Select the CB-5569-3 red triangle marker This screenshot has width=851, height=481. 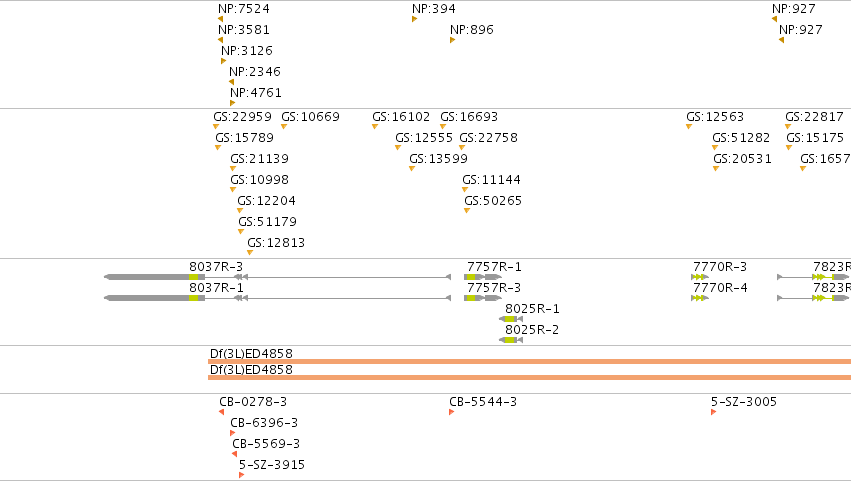point(234,454)
